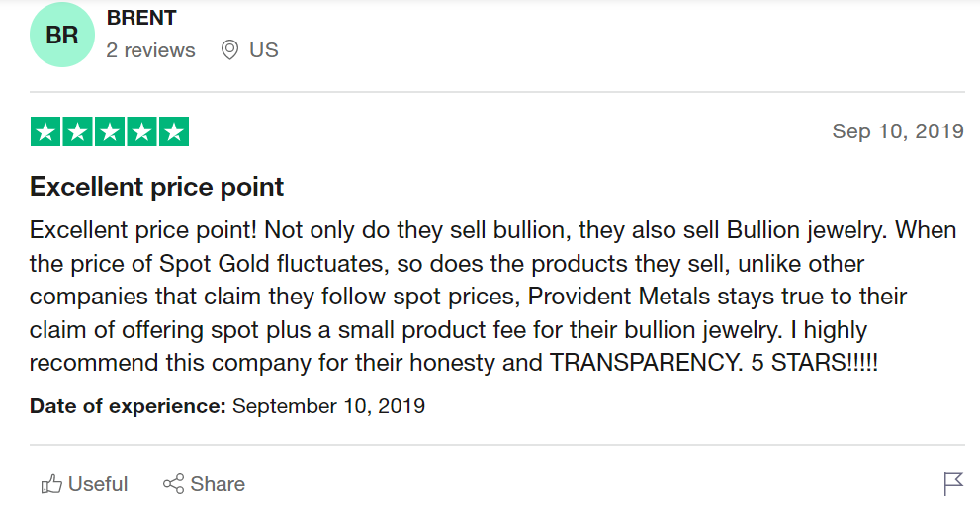Open reviewer name BRENT's profile
Image resolution: width=980 pixels, height=510 pixels.
[141, 18]
